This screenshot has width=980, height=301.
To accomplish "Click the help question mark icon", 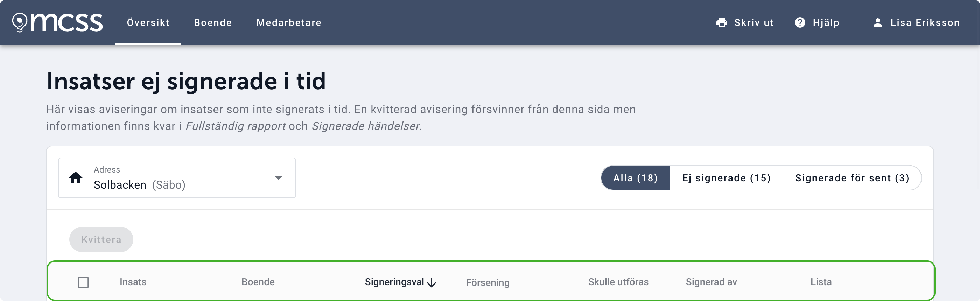I will click(x=800, y=22).
